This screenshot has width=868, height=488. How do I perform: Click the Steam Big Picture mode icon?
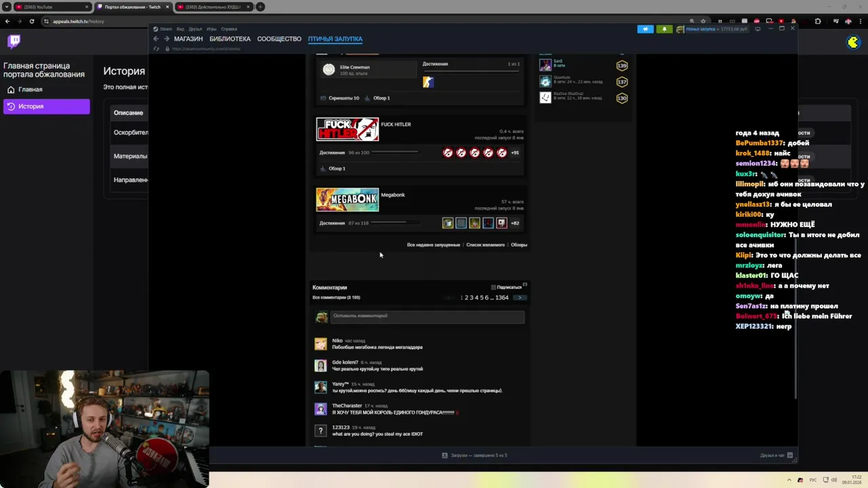coord(757,29)
